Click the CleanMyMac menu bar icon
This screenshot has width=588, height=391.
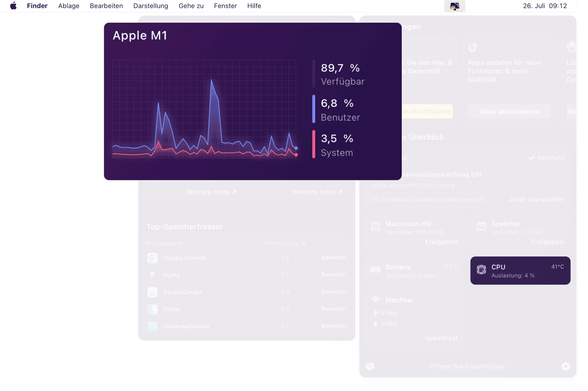(x=455, y=6)
